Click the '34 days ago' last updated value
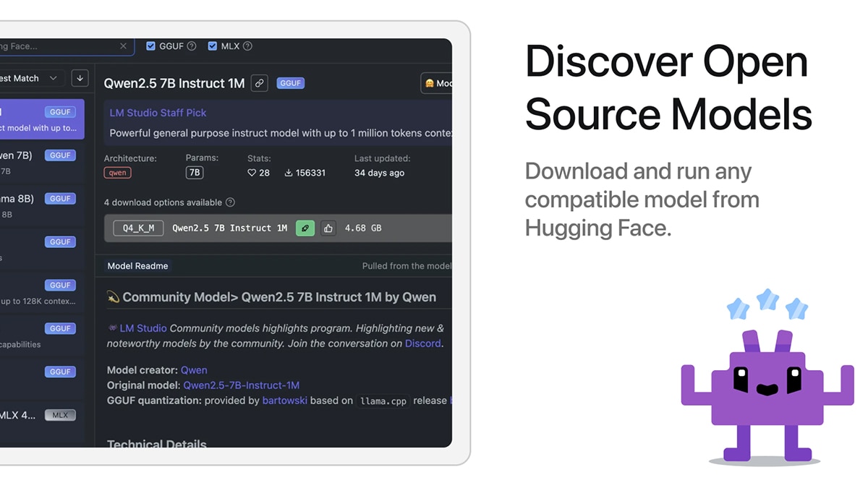This screenshot has height=488, width=868. point(379,173)
